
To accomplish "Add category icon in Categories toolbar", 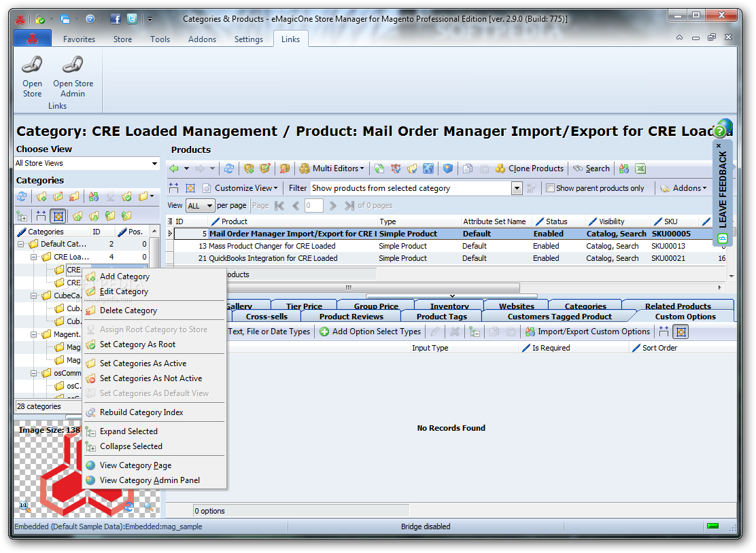I will 41,196.
